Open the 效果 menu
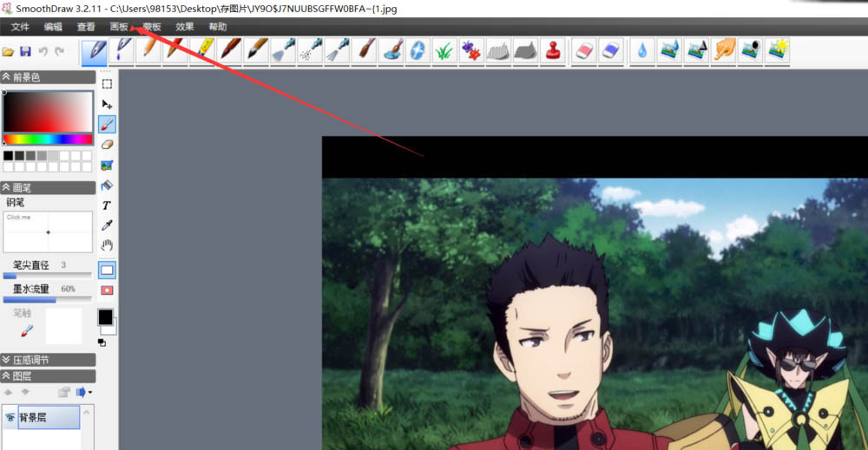 coord(185,27)
